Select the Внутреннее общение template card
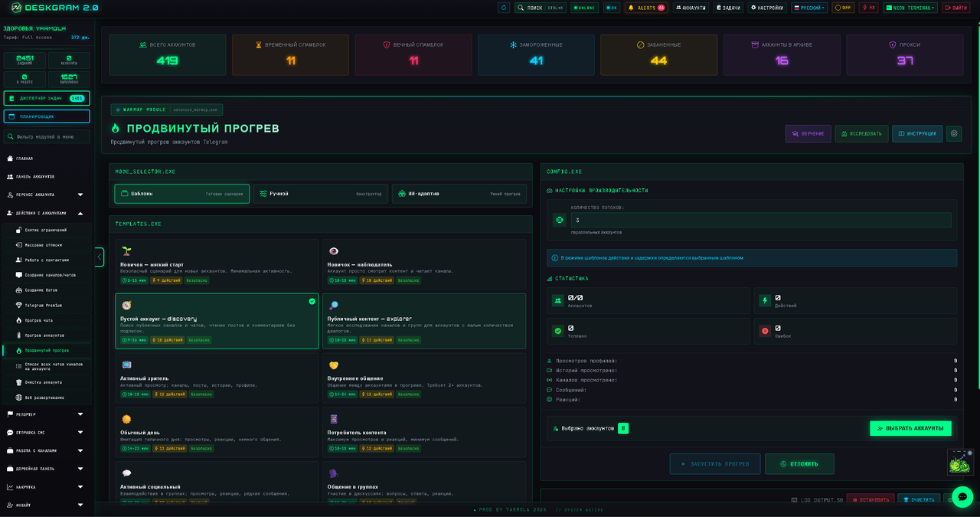 click(424, 377)
